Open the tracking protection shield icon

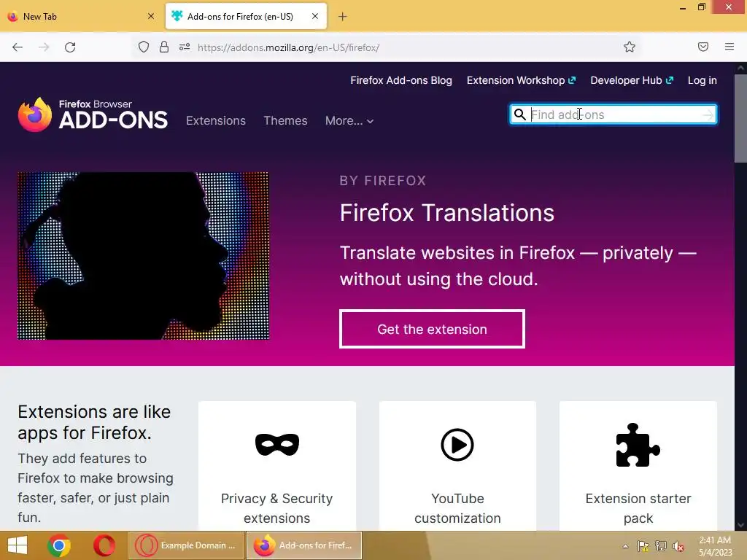pos(144,47)
